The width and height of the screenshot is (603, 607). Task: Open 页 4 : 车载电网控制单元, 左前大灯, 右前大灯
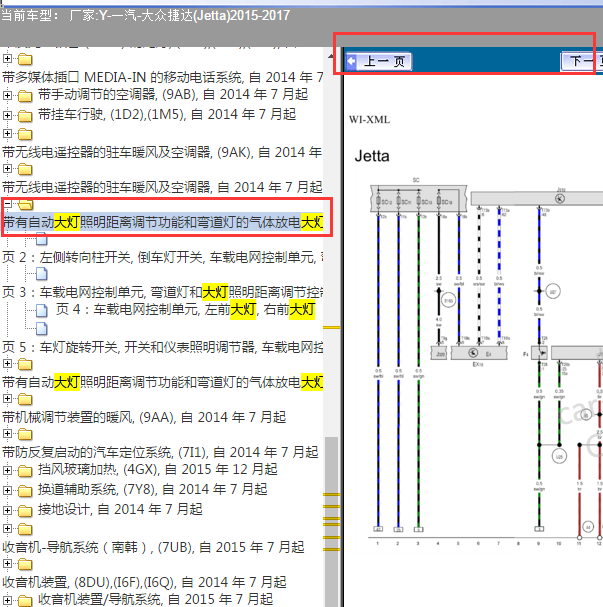tap(185, 310)
